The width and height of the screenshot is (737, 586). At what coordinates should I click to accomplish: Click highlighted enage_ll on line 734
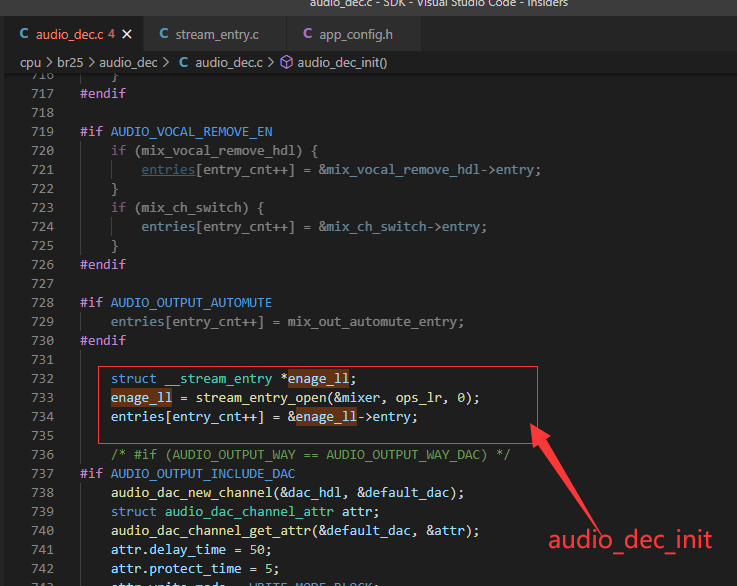(326, 417)
